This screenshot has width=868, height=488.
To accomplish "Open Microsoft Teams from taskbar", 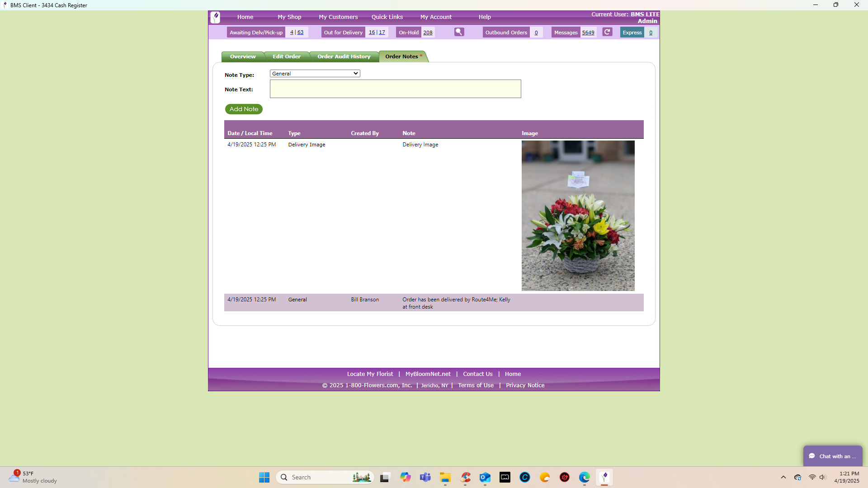I will 425,477.
